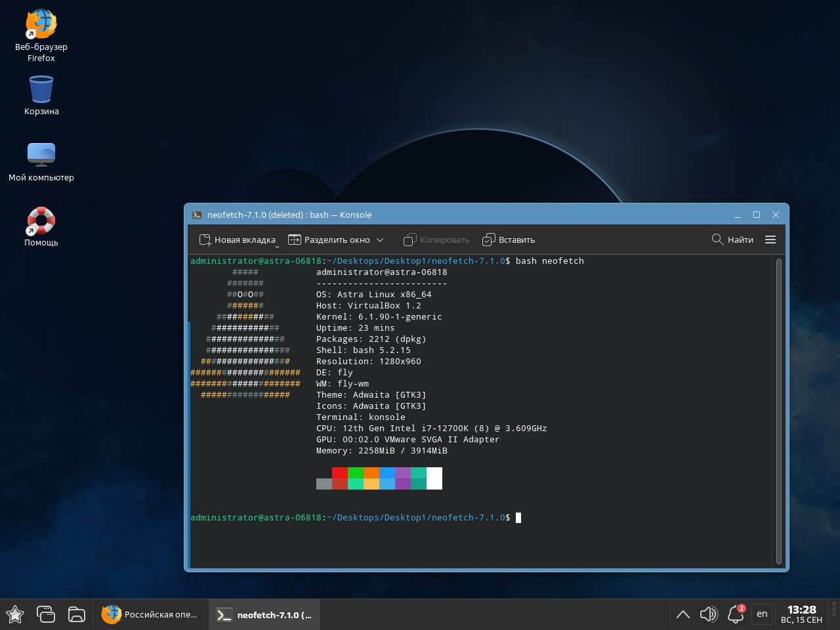This screenshot has height=630, width=840.
Task: Switch to Российская опе... Firefox taskbar entry
Action: tap(151, 615)
